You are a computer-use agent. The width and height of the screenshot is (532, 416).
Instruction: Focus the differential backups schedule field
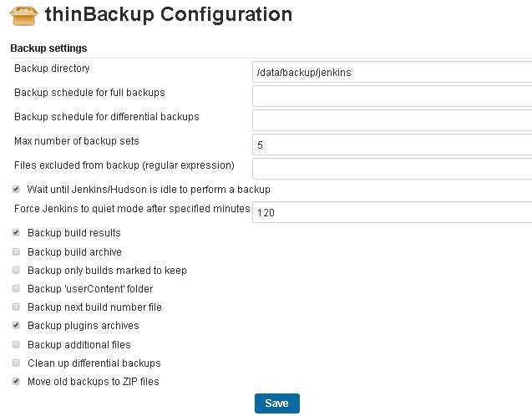393,120
